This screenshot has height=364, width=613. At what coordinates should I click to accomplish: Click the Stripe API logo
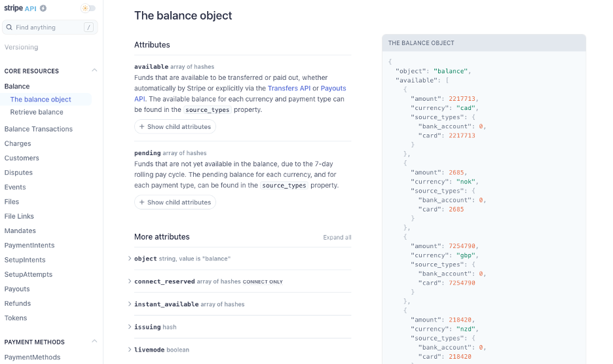click(x=20, y=9)
